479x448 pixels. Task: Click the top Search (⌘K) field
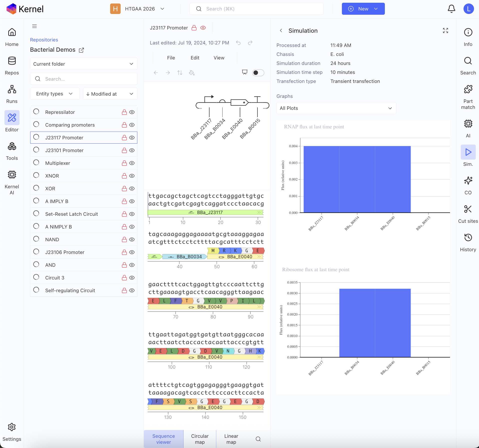(x=256, y=9)
